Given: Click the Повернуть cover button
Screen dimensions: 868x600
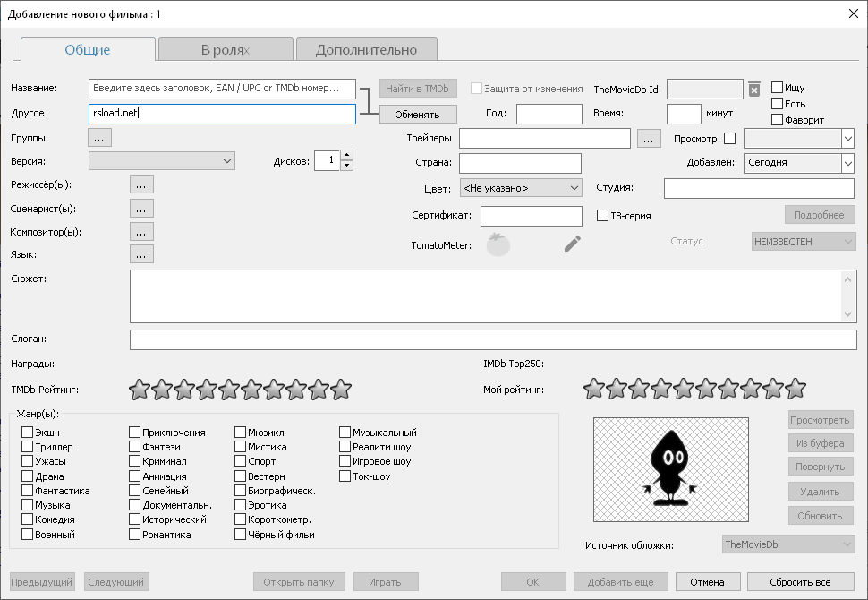Looking at the screenshot, I should click(x=821, y=467).
